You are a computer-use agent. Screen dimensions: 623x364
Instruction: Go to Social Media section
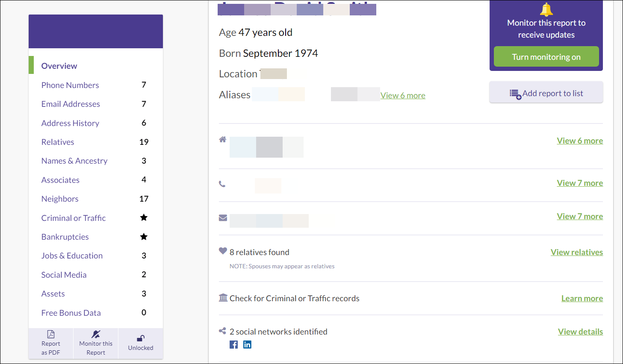(64, 275)
